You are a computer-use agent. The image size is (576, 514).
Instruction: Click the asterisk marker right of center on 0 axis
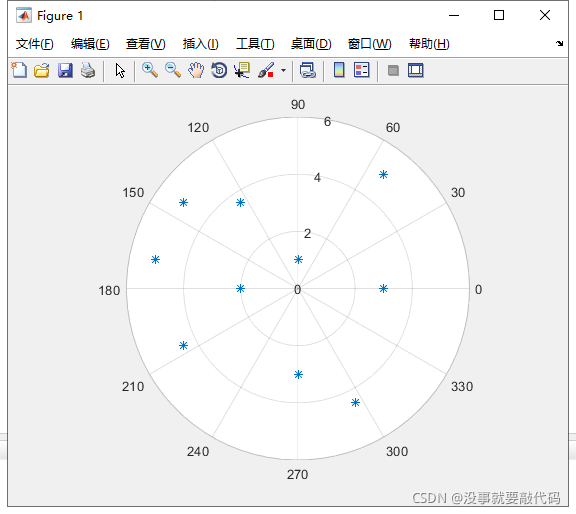coord(383,288)
